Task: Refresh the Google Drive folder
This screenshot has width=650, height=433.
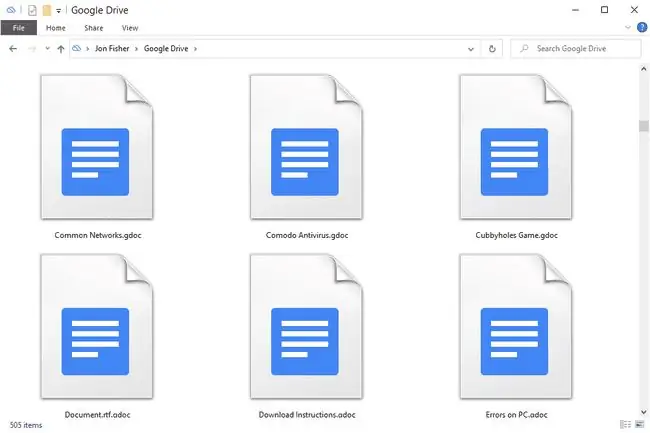Action: [x=492, y=49]
